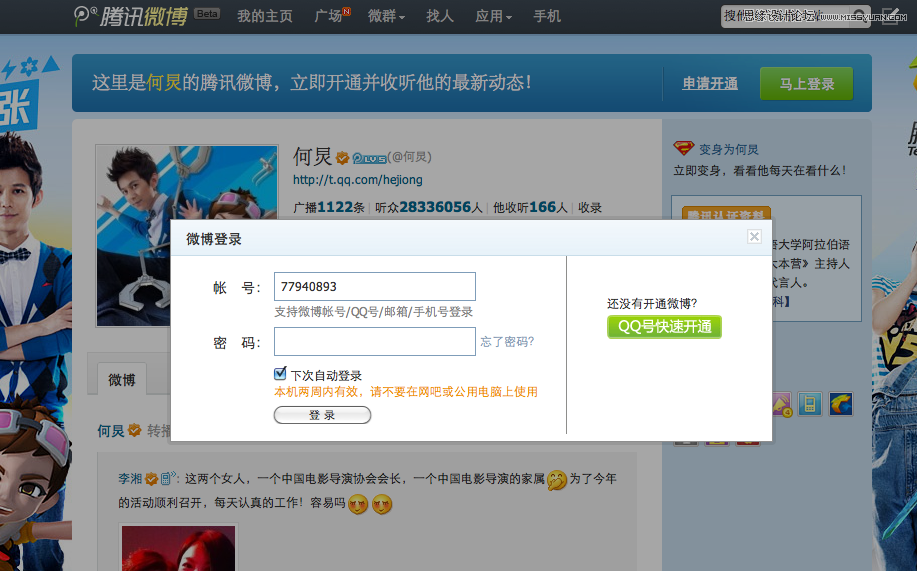Click the verified badge next to 何炅 in feed

(x=135, y=431)
